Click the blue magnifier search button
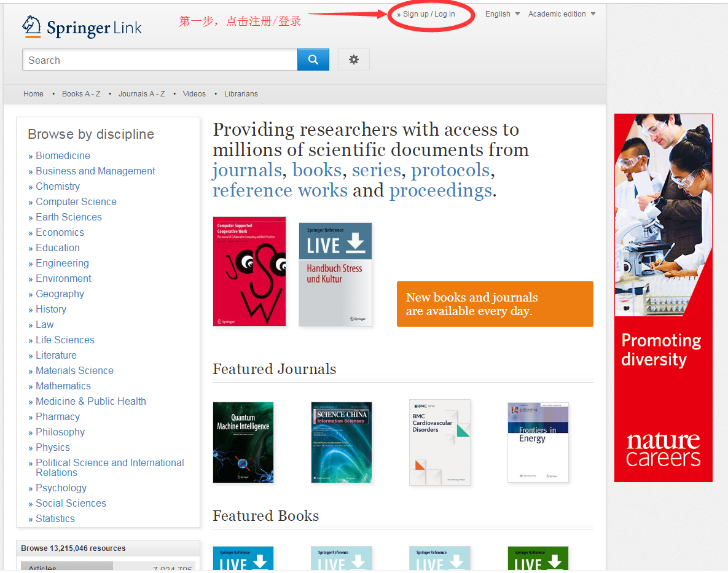The height and width of the screenshot is (573, 728). click(313, 60)
